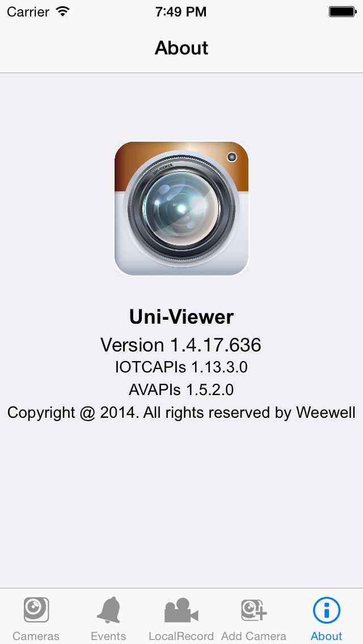Tap the battery indicator icon
The width and height of the screenshot is (363, 644).
coord(342,11)
